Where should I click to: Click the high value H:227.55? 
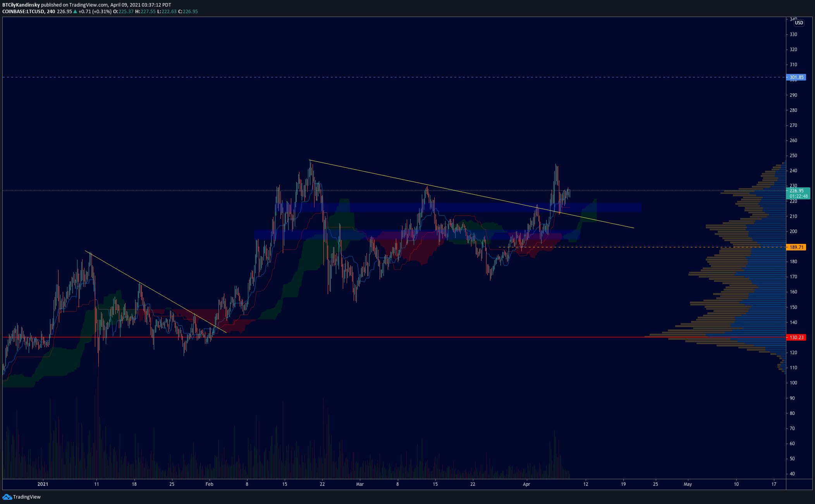(145, 12)
